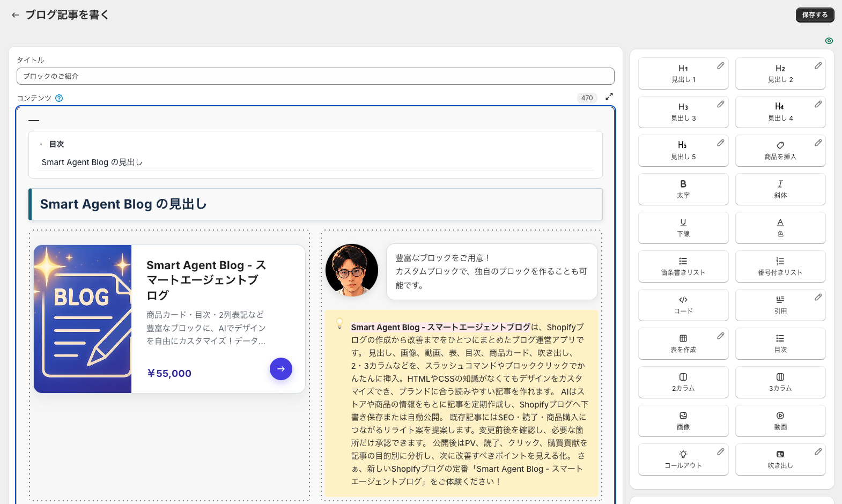Edit the 引用 style pencil icon

(x=818, y=297)
